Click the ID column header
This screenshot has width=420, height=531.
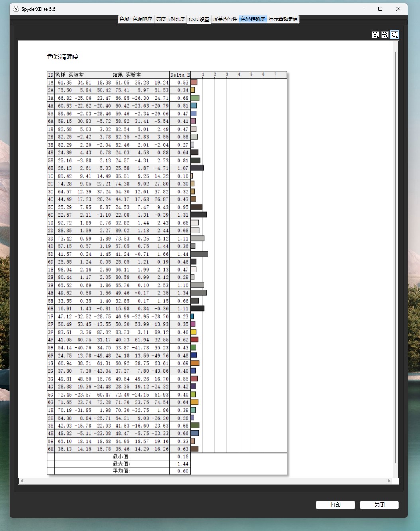click(x=51, y=75)
